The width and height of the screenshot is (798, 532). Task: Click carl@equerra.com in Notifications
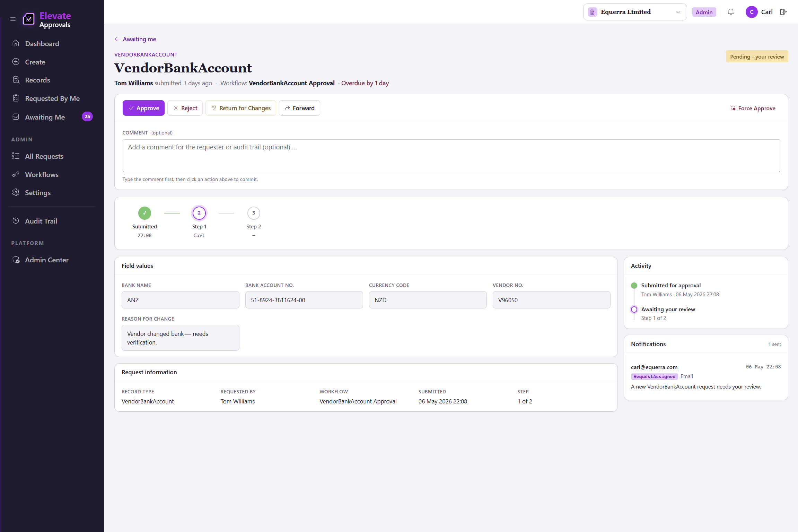tap(654, 367)
